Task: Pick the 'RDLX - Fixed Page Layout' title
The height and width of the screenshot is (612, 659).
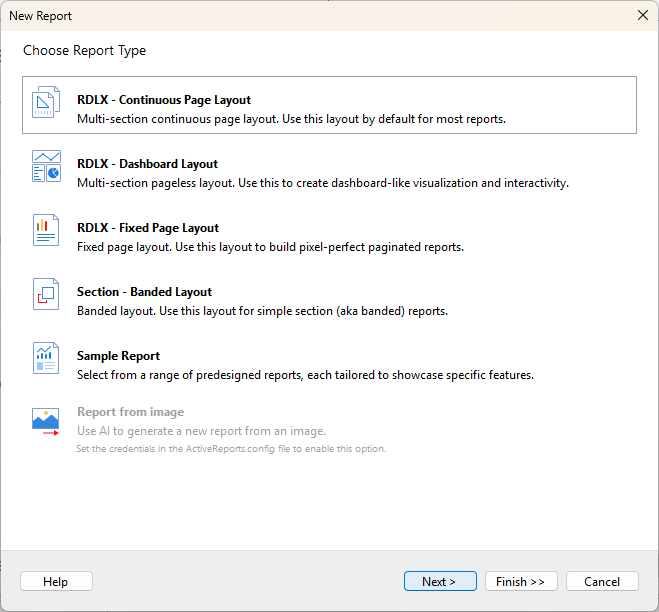Action: (148, 228)
